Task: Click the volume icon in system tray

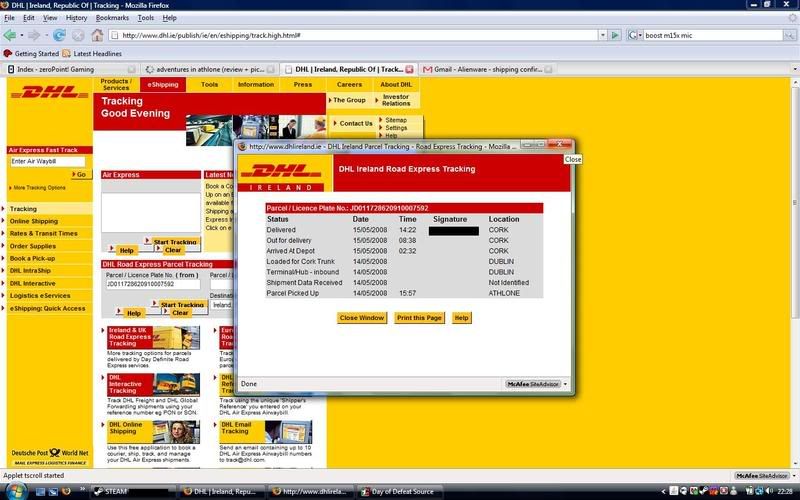Action: pos(768,491)
